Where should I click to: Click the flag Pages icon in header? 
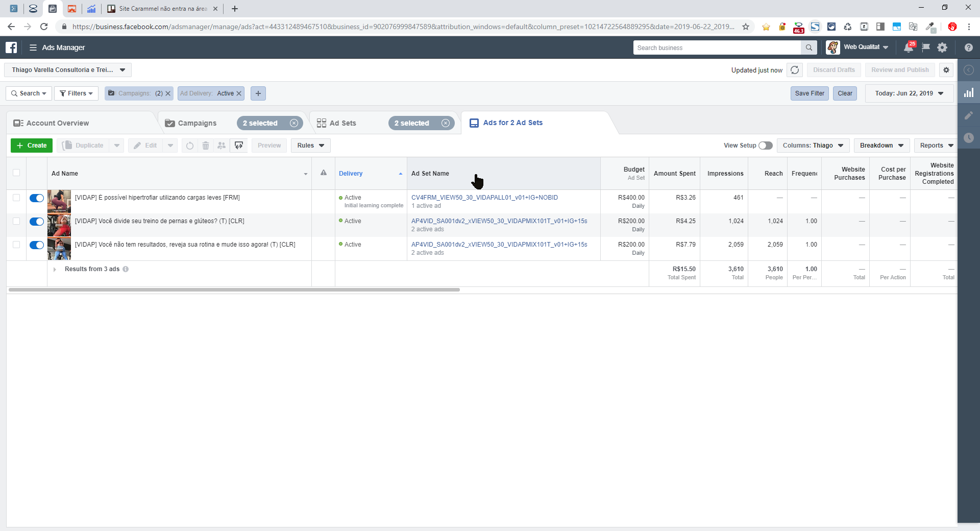[x=926, y=47]
